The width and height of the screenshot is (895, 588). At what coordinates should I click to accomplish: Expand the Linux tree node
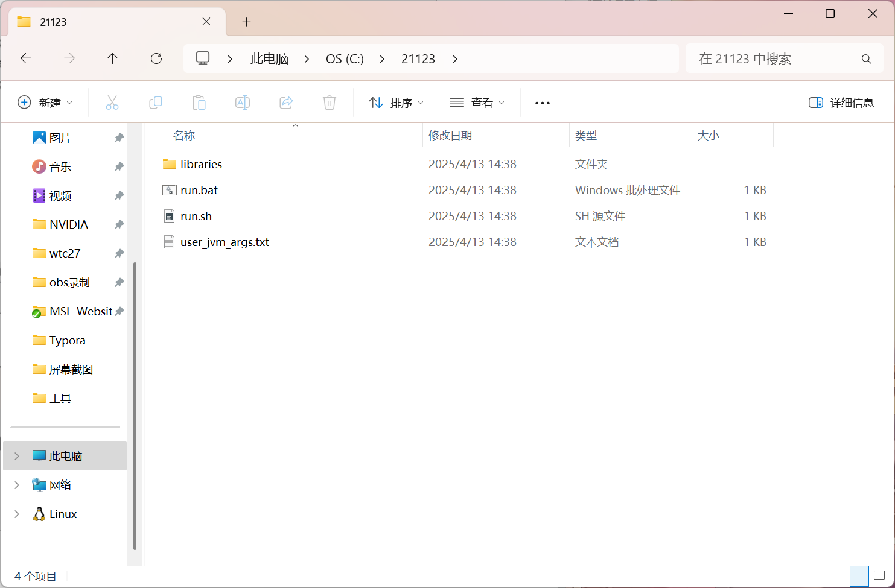point(17,514)
